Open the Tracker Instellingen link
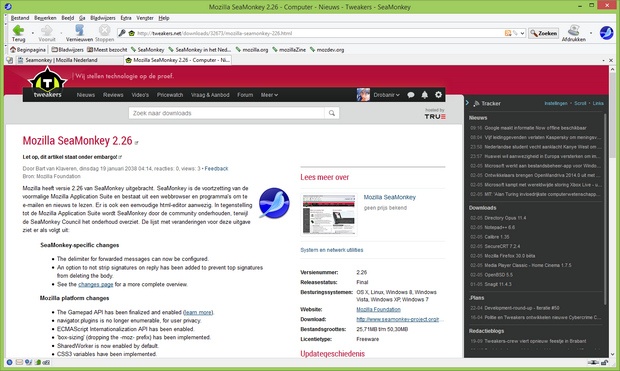Screen dimensions: 620x371 pos(556,103)
